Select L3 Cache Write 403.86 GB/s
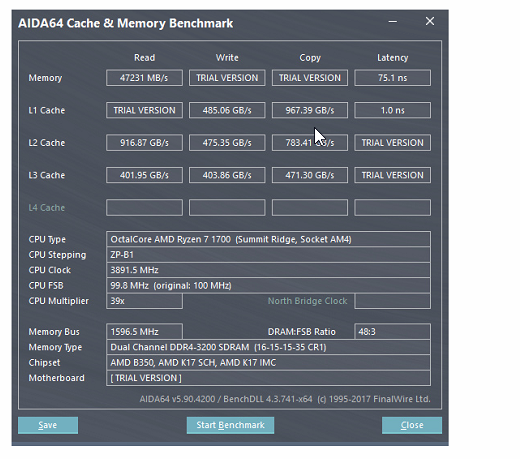The height and width of the screenshot is (459, 520). tap(227, 175)
